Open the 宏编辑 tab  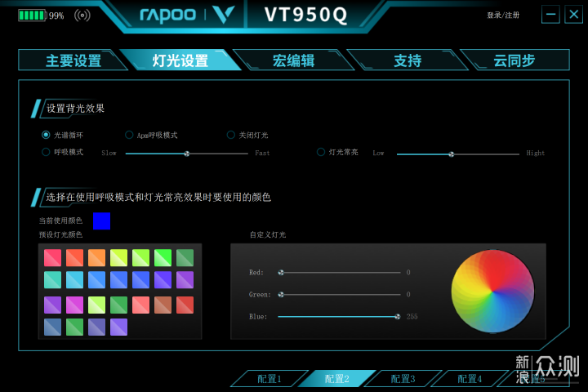294,60
